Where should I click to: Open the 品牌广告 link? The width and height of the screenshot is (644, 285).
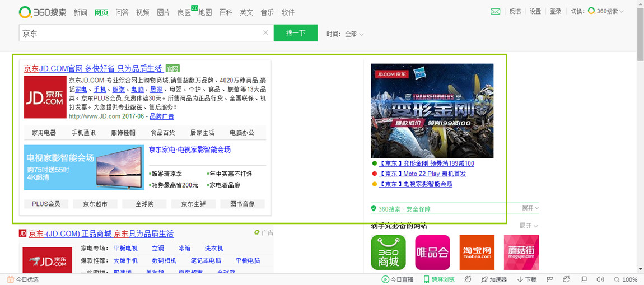tap(161, 116)
